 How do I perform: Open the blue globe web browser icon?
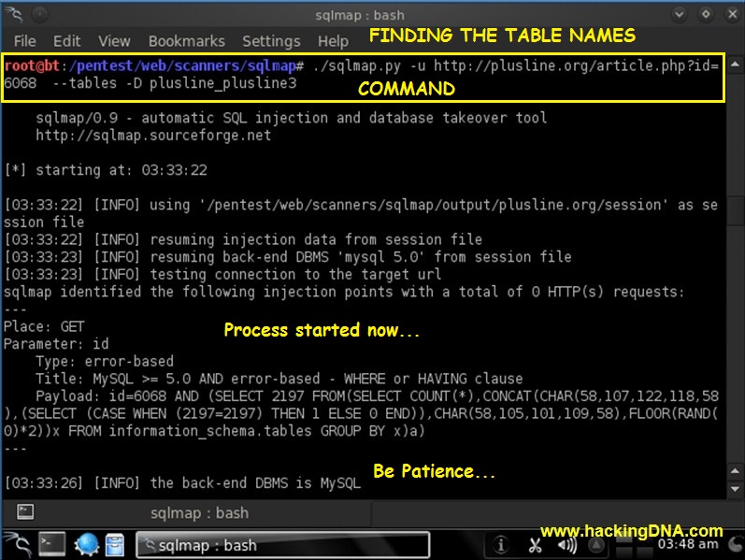[87, 545]
